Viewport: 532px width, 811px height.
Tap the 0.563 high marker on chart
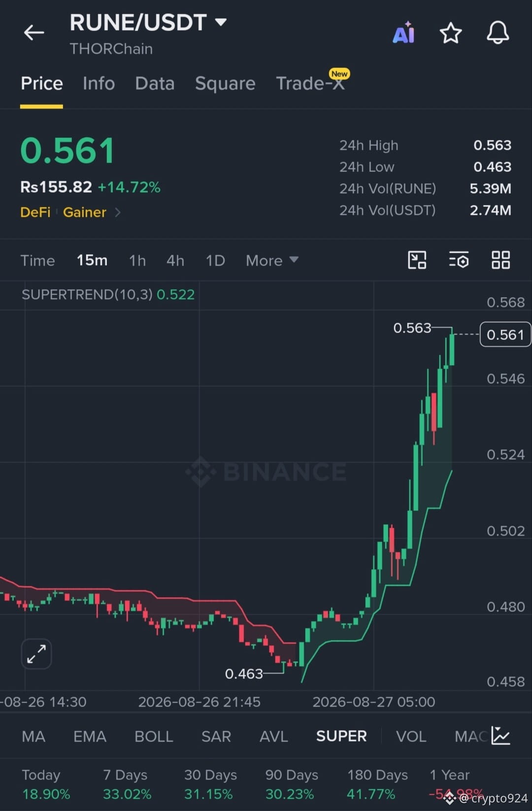(412, 328)
